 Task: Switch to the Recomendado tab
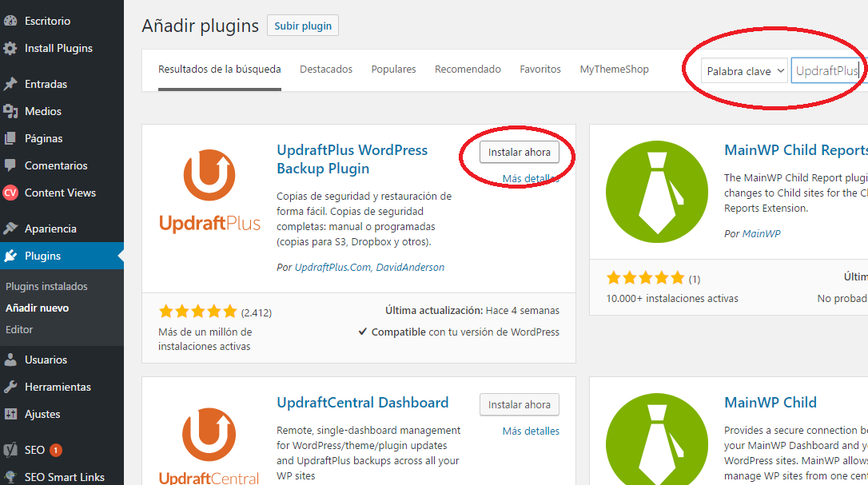[x=468, y=70]
